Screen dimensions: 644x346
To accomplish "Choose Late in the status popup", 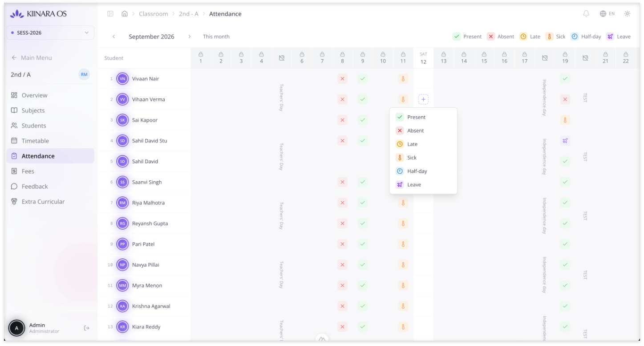I will 423,144.
